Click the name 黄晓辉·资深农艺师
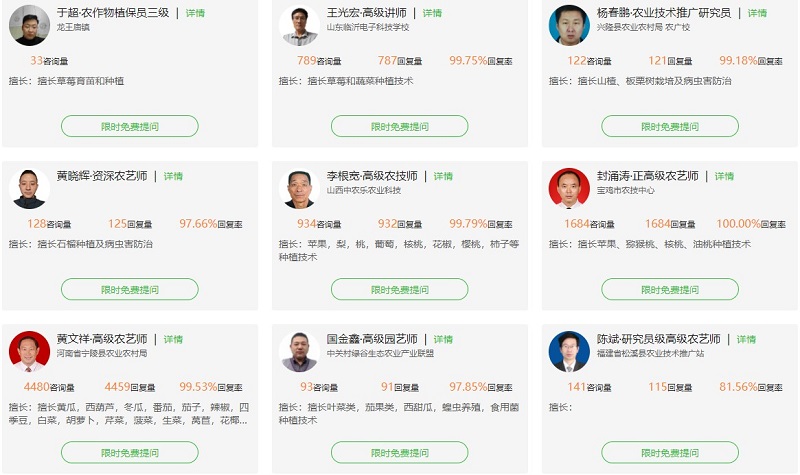This screenshot has height=475, width=800. tap(101, 176)
